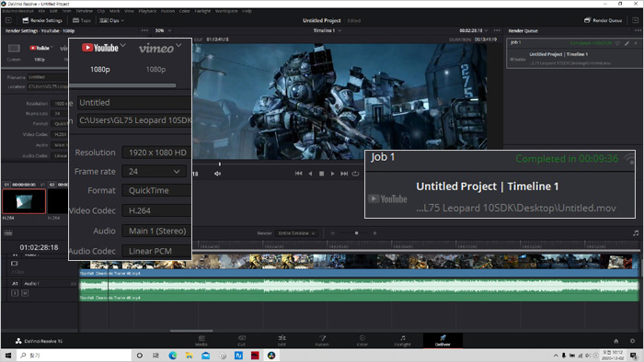Select the second dark clip thumbnail
This screenshot has width=644, height=362.
tap(58, 201)
